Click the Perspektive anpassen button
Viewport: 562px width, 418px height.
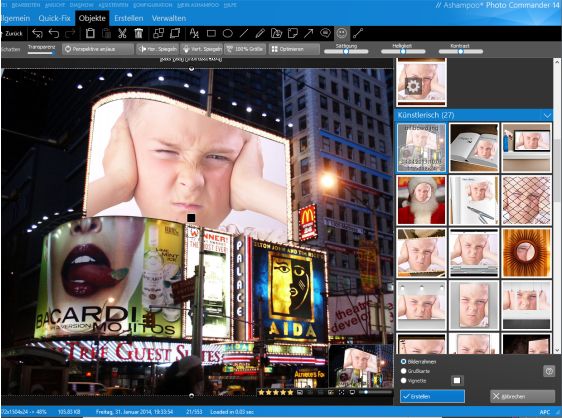pos(97,49)
